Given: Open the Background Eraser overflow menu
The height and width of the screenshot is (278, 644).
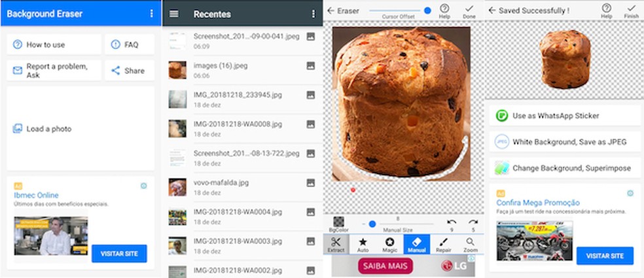Looking at the screenshot, I should 151,14.
